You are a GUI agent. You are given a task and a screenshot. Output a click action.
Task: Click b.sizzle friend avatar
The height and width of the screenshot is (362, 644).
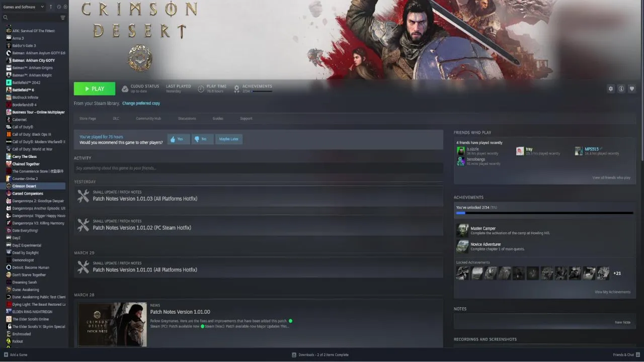(x=461, y=151)
